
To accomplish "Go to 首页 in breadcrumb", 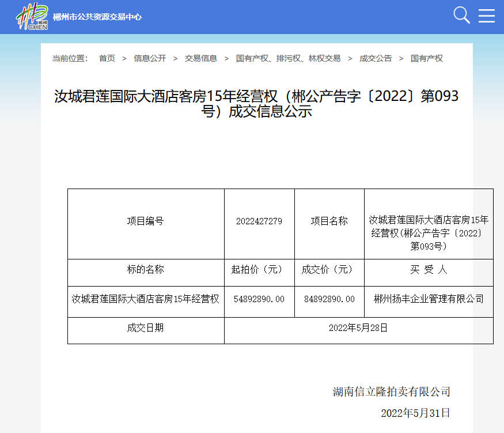I will 107,58.
